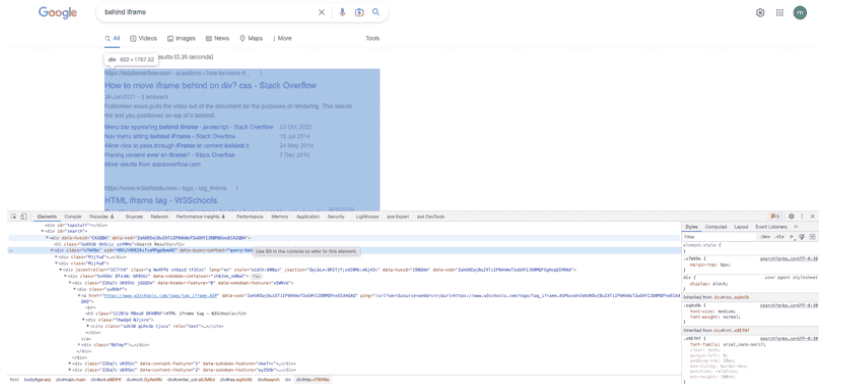Open DevTools settings gear
The width and height of the screenshot is (843, 391).
[791, 216]
